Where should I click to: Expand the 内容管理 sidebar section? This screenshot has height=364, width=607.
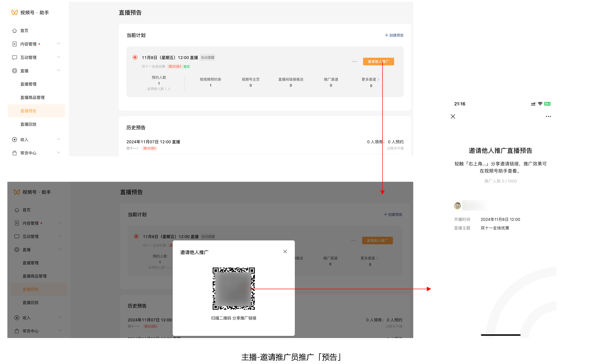[x=58, y=44]
